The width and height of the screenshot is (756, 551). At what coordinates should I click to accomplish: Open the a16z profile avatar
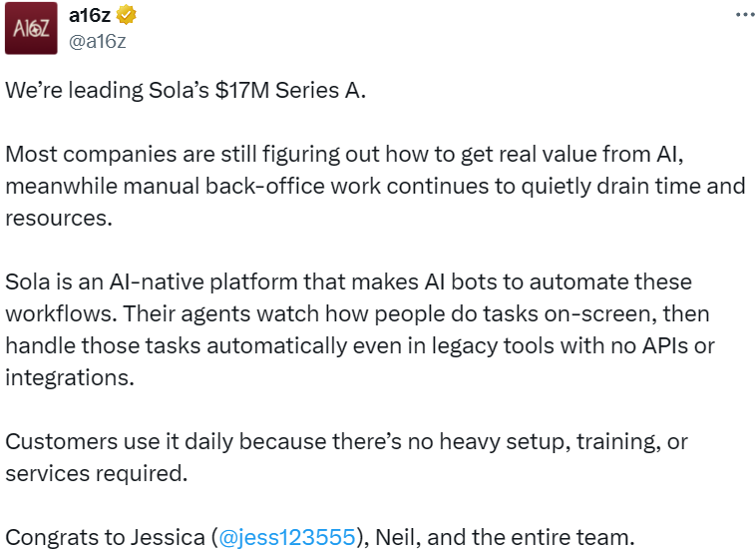[x=31, y=30]
